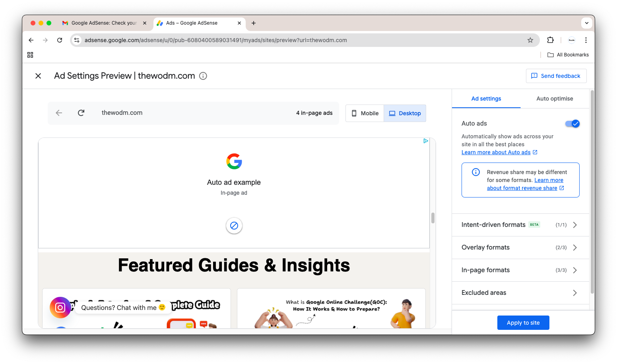Click the AdChoices icon on the ad
The image size is (617, 364).
[x=426, y=141]
